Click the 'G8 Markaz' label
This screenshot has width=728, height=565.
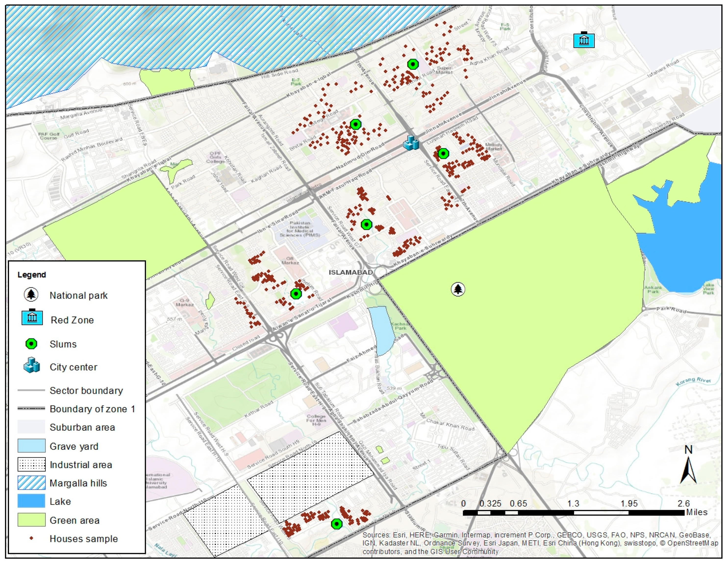click(290, 261)
